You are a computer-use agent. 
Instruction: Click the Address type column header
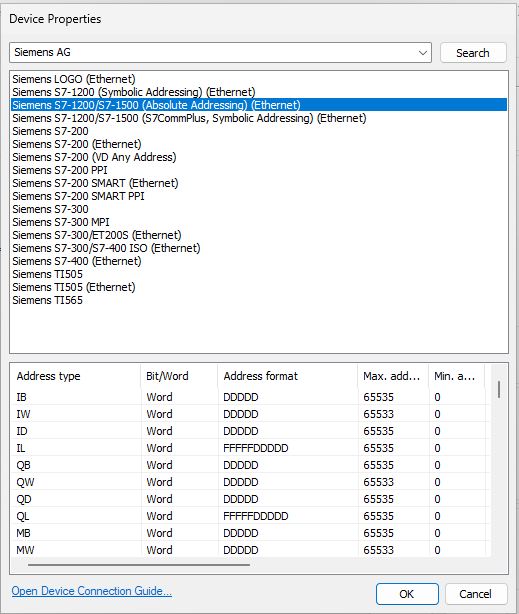[76, 376]
